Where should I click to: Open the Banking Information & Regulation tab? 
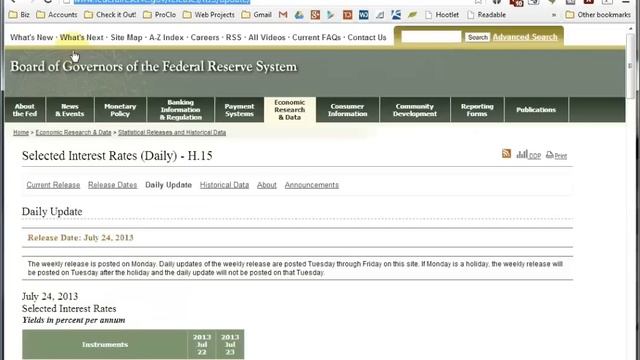click(180, 110)
